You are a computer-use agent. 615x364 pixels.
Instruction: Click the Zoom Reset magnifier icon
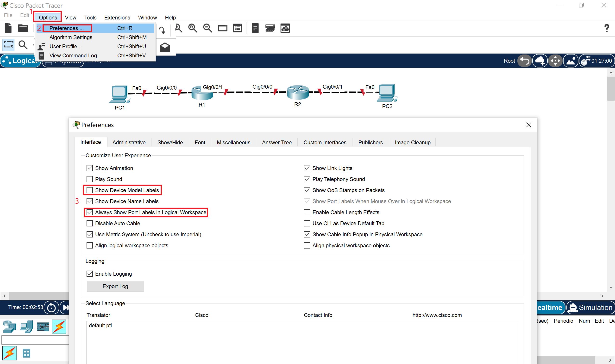click(193, 28)
